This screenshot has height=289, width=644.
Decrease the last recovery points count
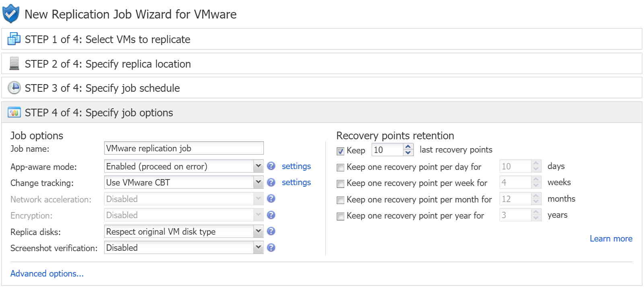pyautogui.click(x=408, y=153)
